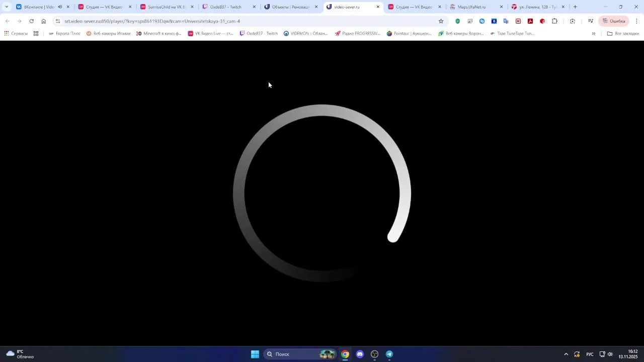Switch the РУС keyboard language

(590, 354)
